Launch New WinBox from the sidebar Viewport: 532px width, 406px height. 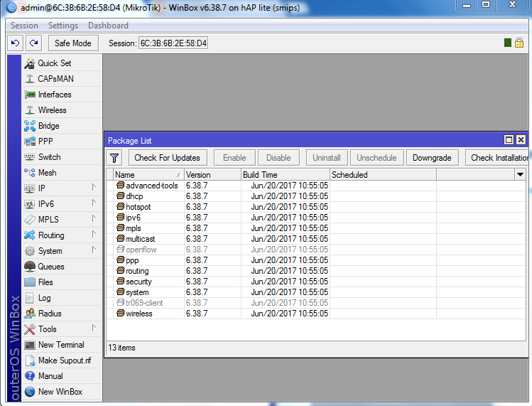[62, 391]
